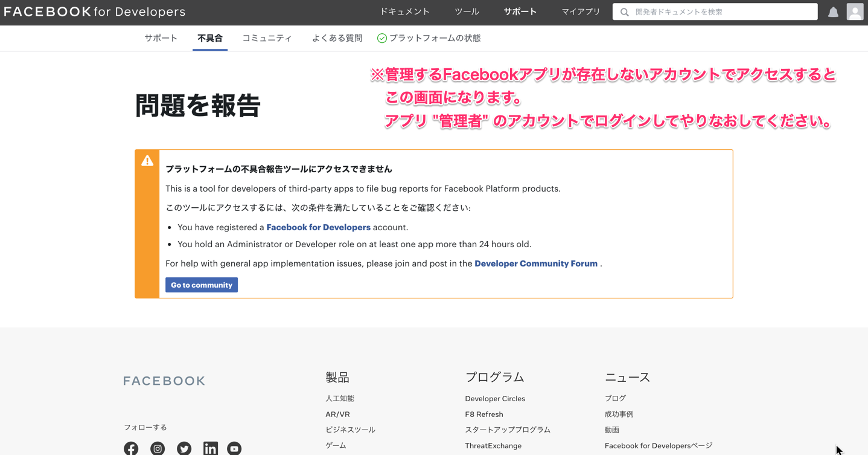Click the プログラム footer heading
The width and height of the screenshot is (868, 455).
pos(494,377)
